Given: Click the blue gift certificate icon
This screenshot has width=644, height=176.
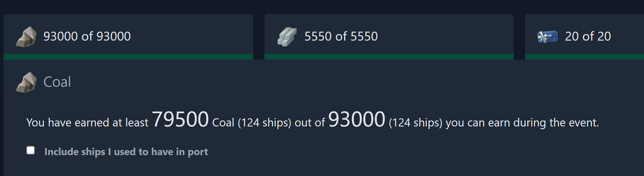Looking at the screenshot, I should pos(547,37).
